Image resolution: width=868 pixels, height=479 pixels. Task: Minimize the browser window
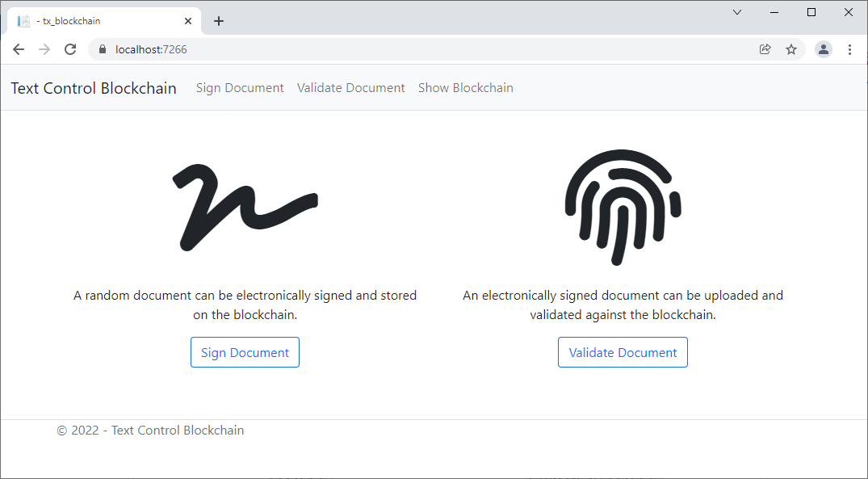tap(774, 12)
